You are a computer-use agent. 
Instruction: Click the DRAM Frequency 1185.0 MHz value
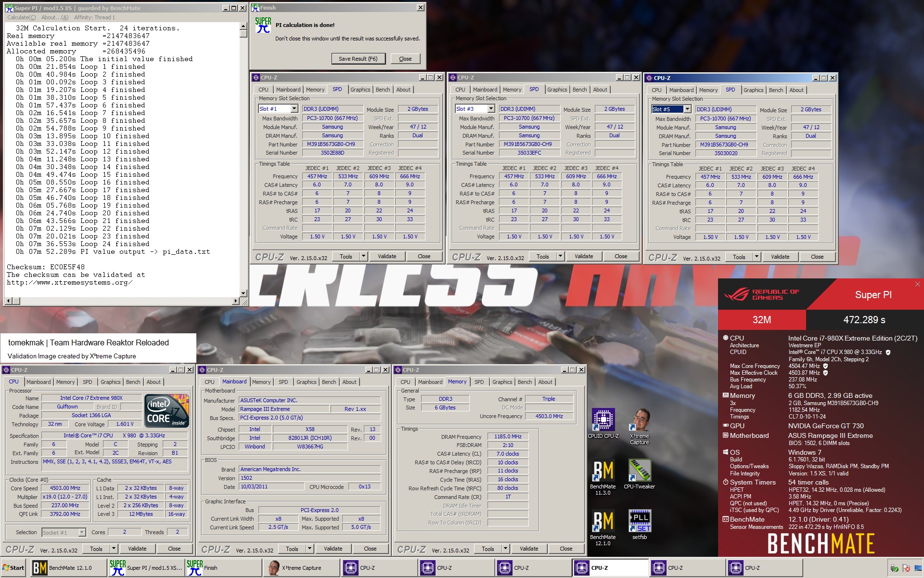pyautogui.click(x=508, y=436)
